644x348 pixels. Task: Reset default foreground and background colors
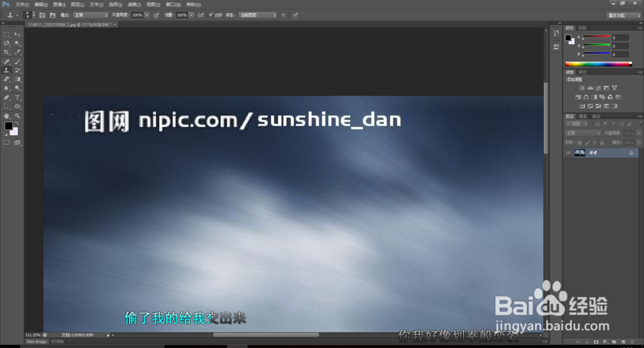(x=6, y=134)
